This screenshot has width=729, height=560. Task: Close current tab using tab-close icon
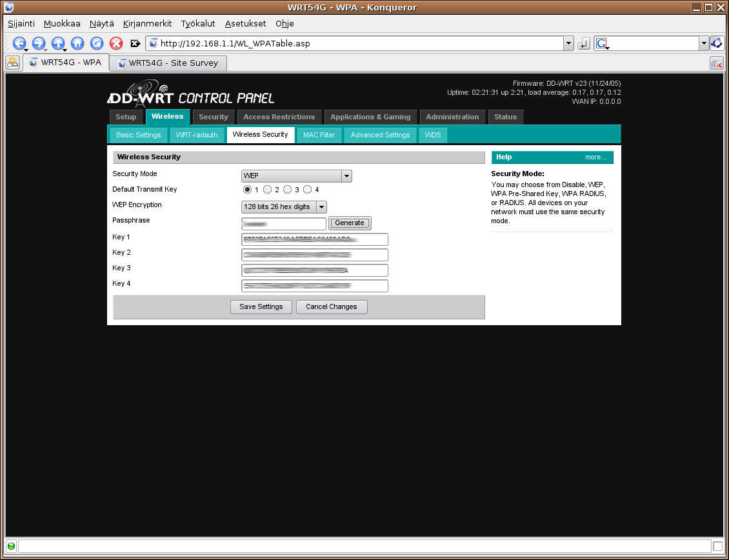coord(716,63)
